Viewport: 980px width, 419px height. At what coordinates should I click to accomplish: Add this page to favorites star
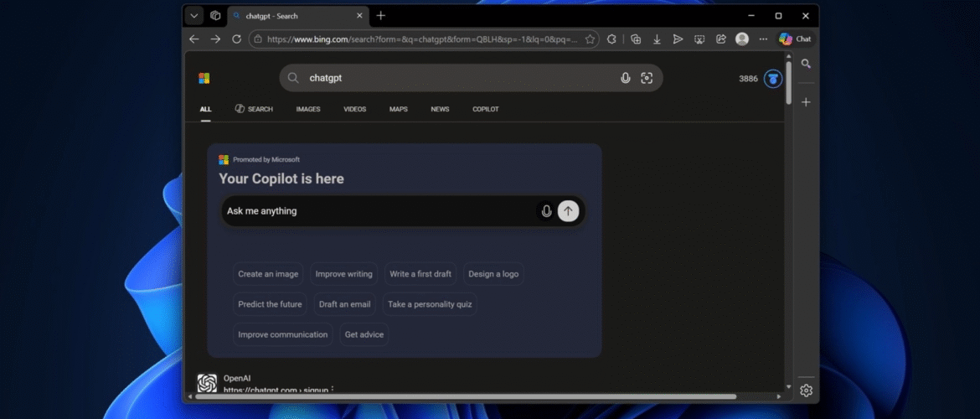(590, 39)
